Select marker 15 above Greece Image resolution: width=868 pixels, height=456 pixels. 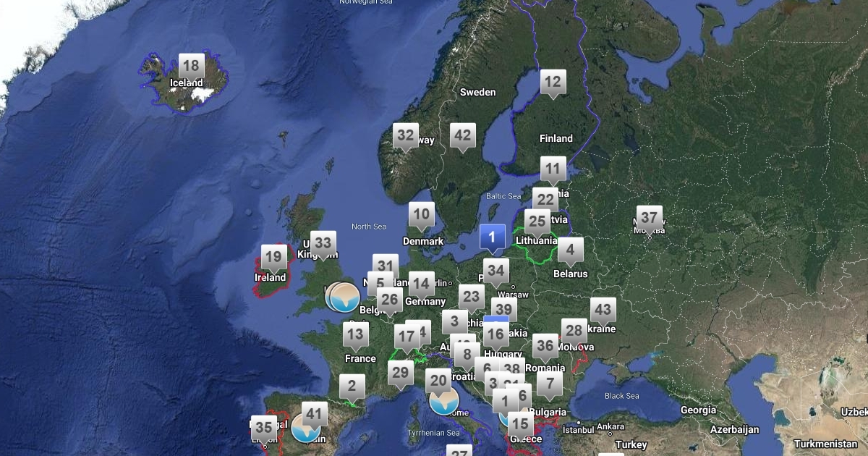point(519,424)
